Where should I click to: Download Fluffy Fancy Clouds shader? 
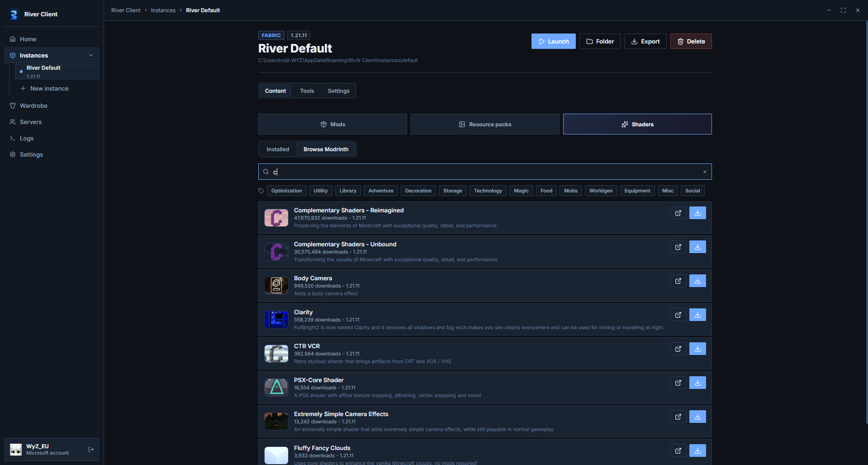pyautogui.click(x=697, y=451)
